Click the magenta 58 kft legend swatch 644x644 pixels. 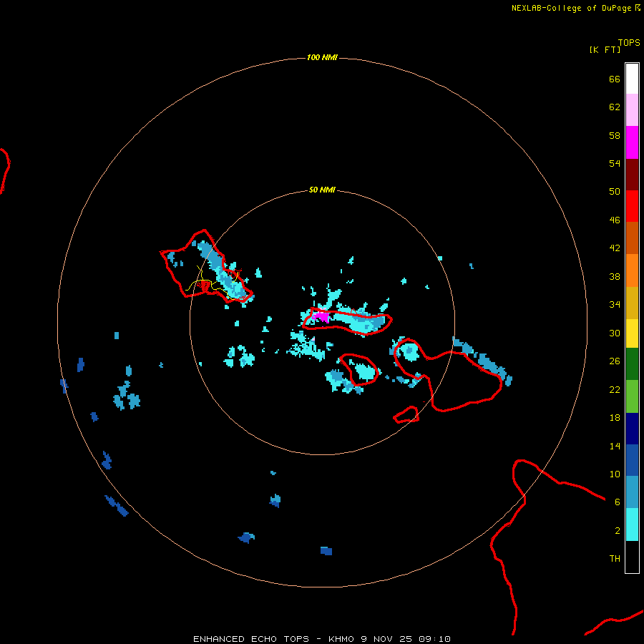[632, 142]
